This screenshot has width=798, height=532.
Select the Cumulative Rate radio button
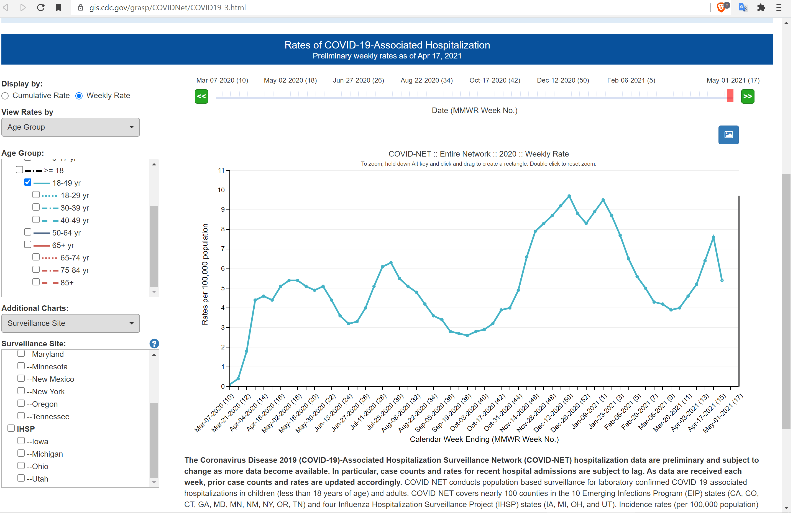tap(6, 97)
